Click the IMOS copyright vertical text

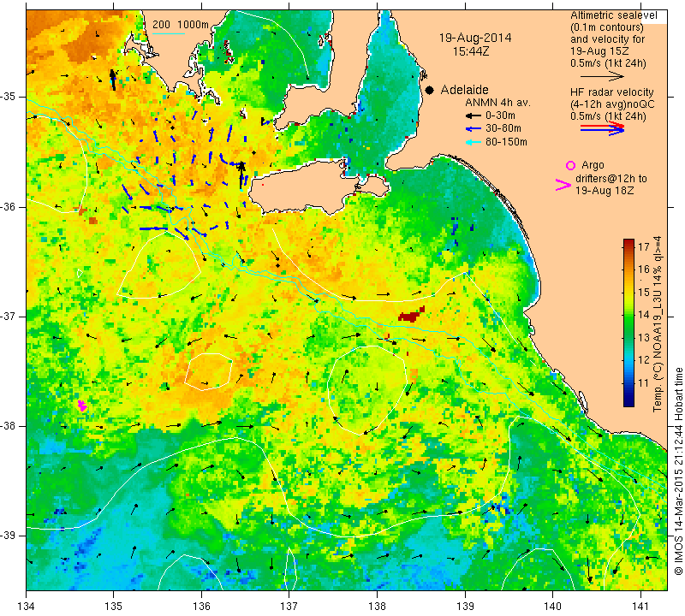[678, 471]
